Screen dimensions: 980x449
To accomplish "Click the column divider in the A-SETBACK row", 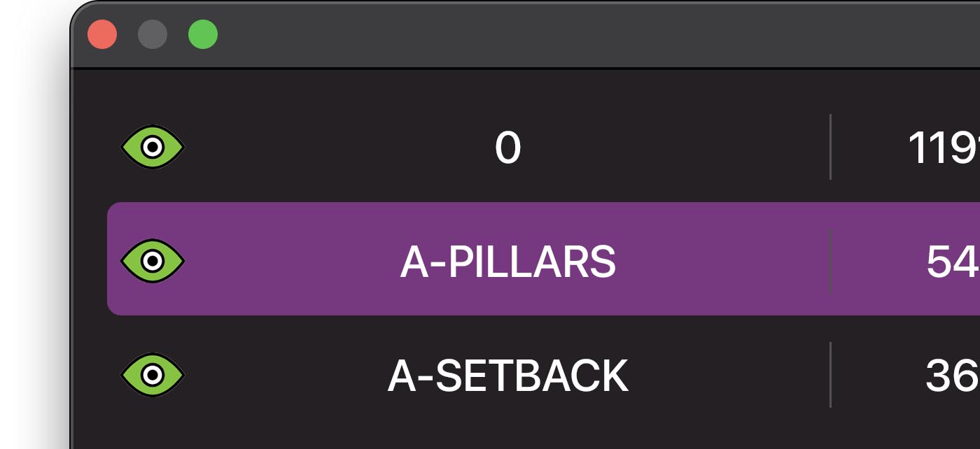I will click(x=830, y=375).
